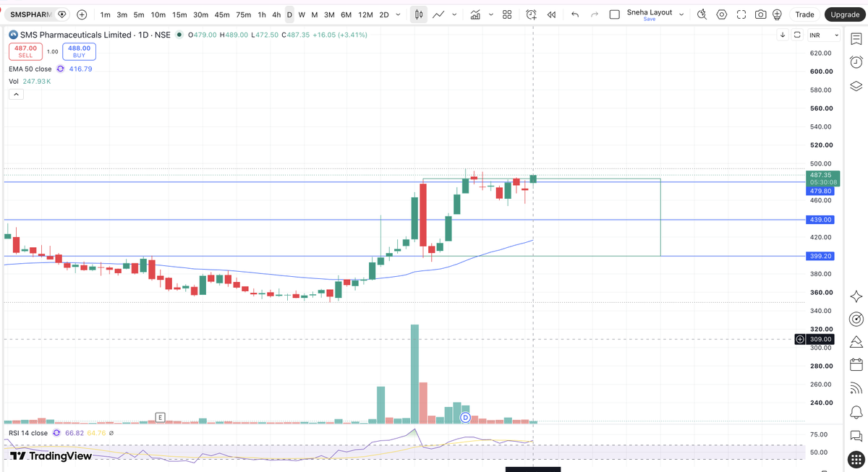Collapse the indicator legend arrow

click(16, 94)
